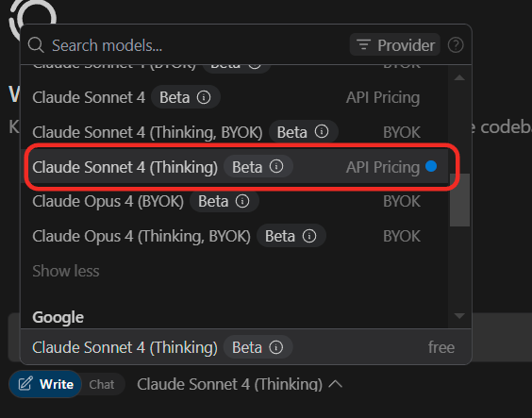Image resolution: width=532 pixels, height=418 pixels.
Task: Open info icon for Claude Opus 4 (BYOK)
Action: click(242, 201)
